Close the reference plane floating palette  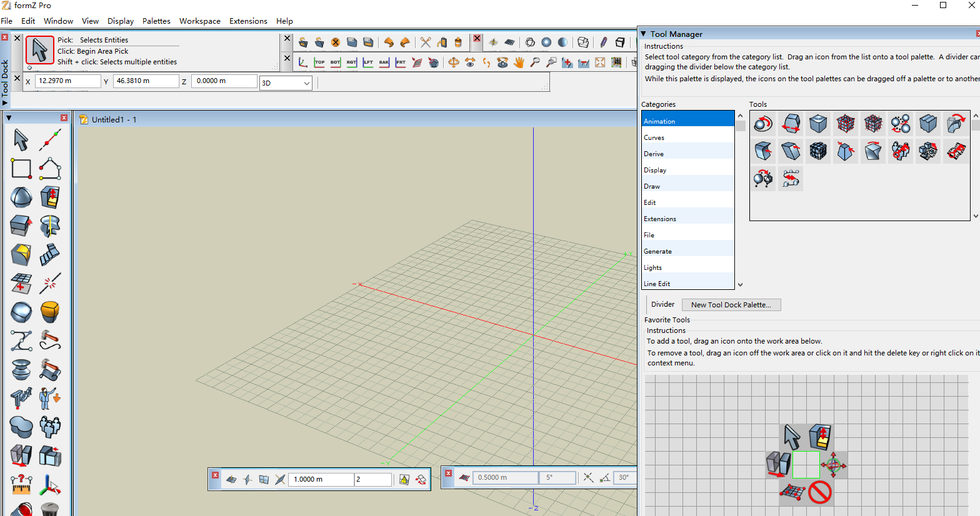(x=215, y=475)
